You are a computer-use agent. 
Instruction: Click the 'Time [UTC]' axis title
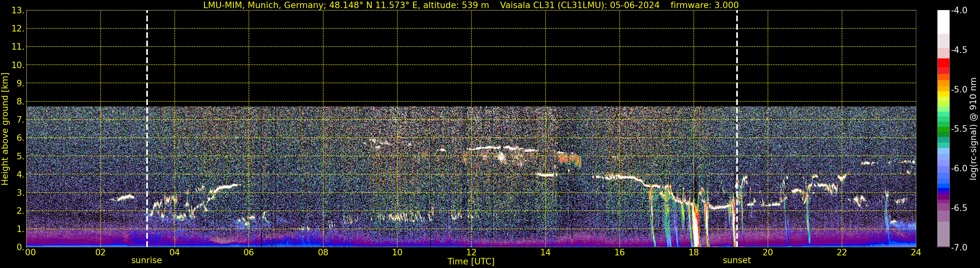[x=471, y=262]
